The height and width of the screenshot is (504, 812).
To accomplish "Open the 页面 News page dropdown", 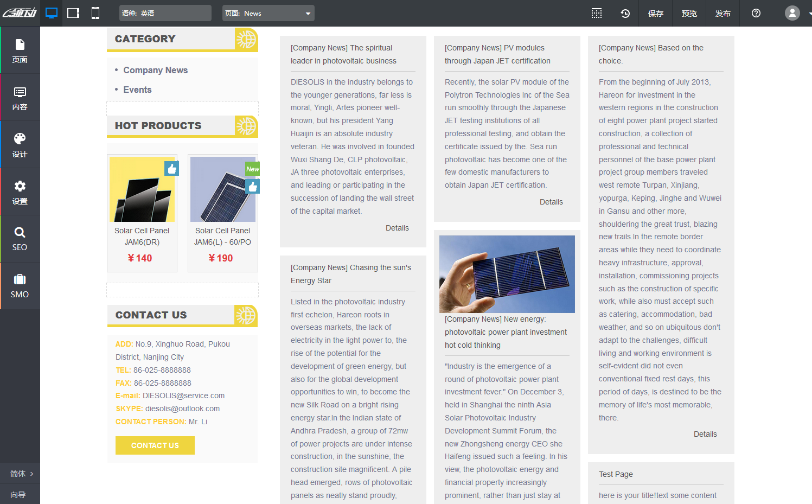I will (x=268, y=13).
